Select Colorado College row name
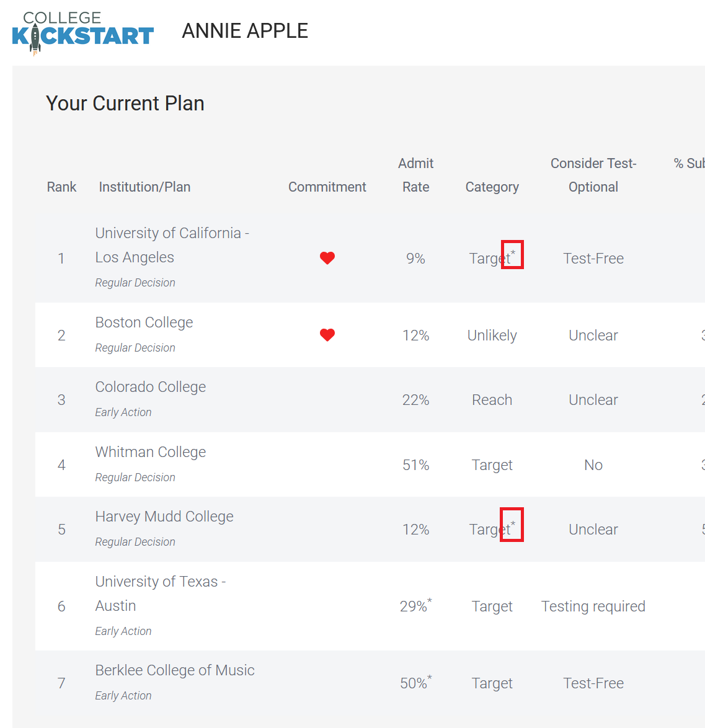 (x=151, y=387)
